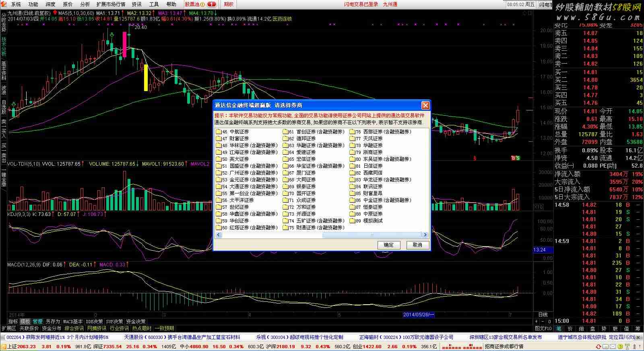Viewport: 644px width, 351px height.
Task: Select the 指标 tab below the chart
Action: click(x=13, y=322)
